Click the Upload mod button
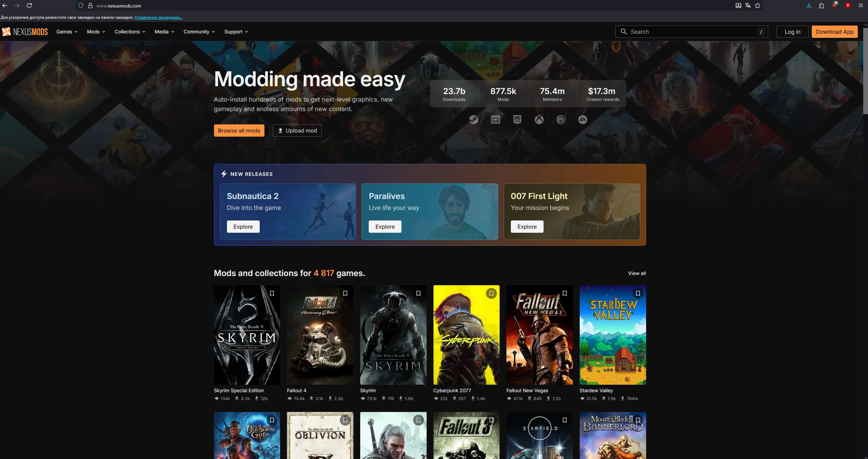Viewport: 868px width, 459px height. click(x=297, y=131)
